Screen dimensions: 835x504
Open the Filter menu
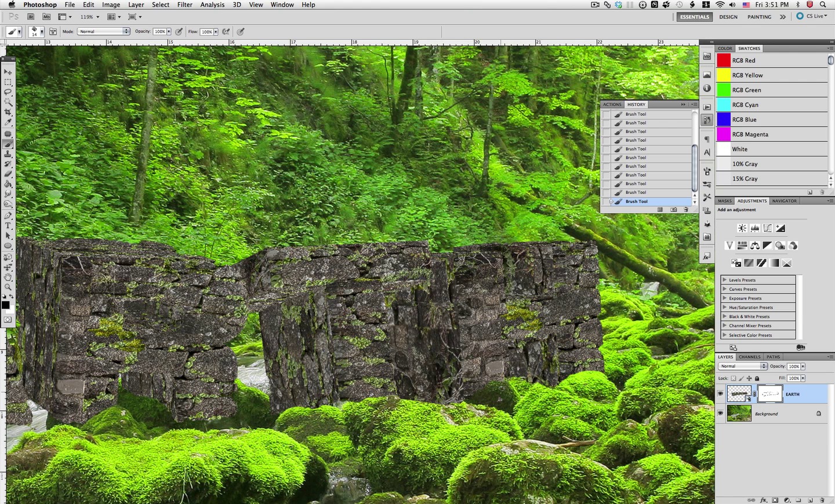(x=185, y=5)
